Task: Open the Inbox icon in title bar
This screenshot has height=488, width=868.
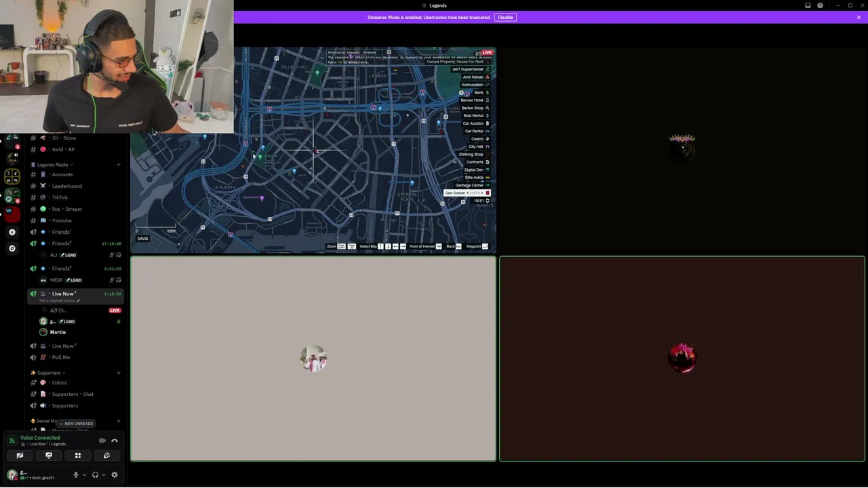Action: 808,5
